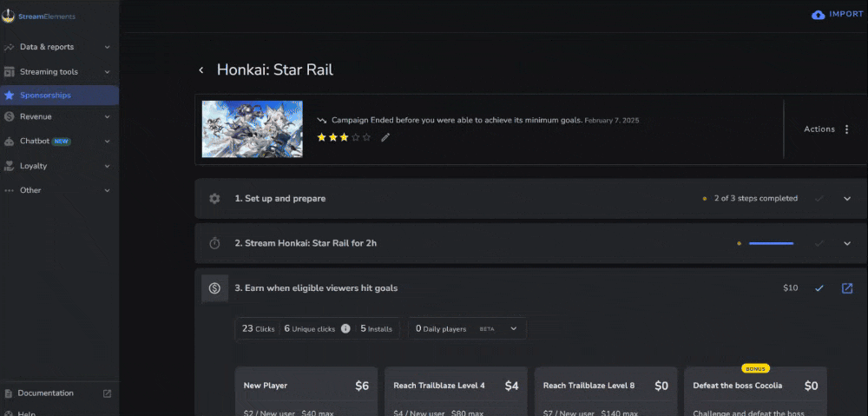Viewport: 868px width, 416px height.
Task: Click the Loyalty heart icon
Action: tap(9, 166)
